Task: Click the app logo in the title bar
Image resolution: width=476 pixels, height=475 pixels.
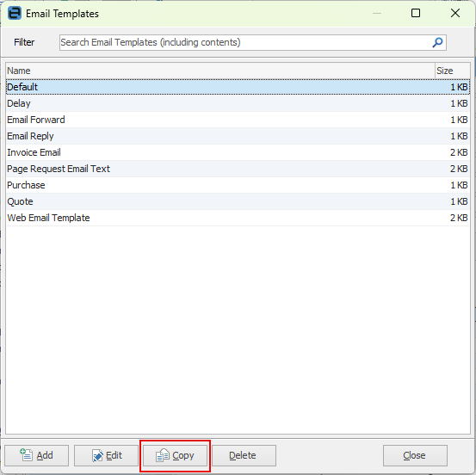Action: (15, 14)
